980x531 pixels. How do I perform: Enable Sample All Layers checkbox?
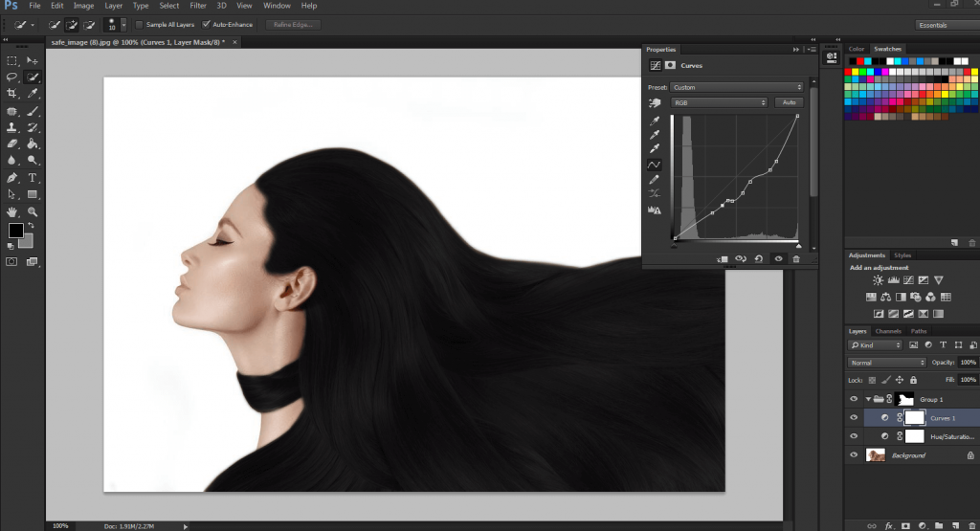point(140,25)
